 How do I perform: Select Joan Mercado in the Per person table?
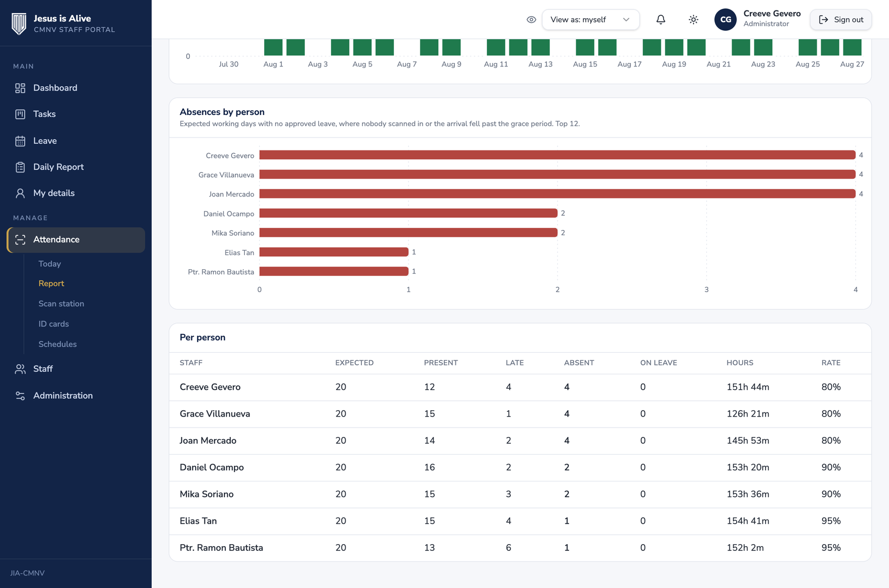point(208,441)
